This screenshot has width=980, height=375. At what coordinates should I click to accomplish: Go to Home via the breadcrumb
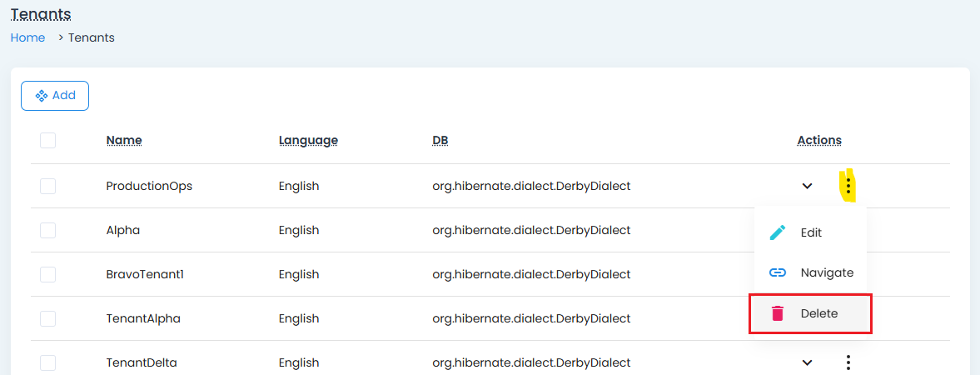pyautogui.click(x=27, y=37)
